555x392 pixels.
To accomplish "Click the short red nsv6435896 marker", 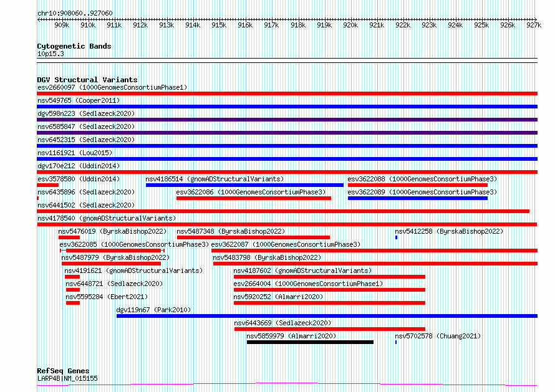I will click(38, 198).
